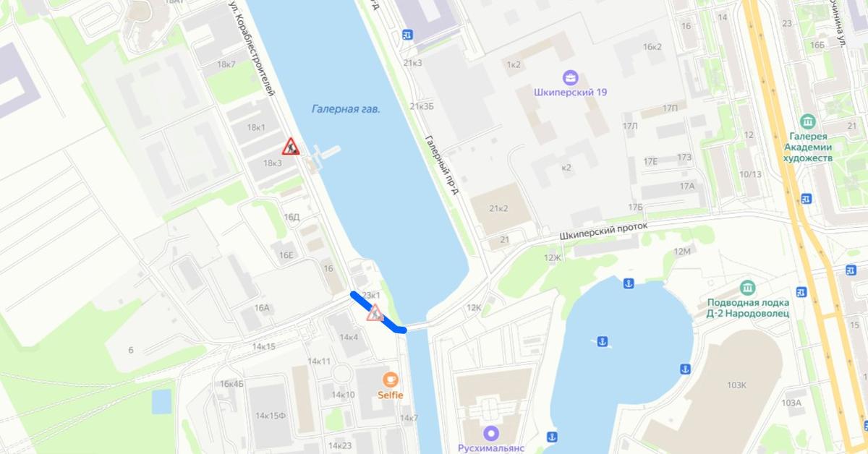Open the Шкиперский 19 briefcase marker
Viewport: 868px width, 454px height.
tap(571, 77)
